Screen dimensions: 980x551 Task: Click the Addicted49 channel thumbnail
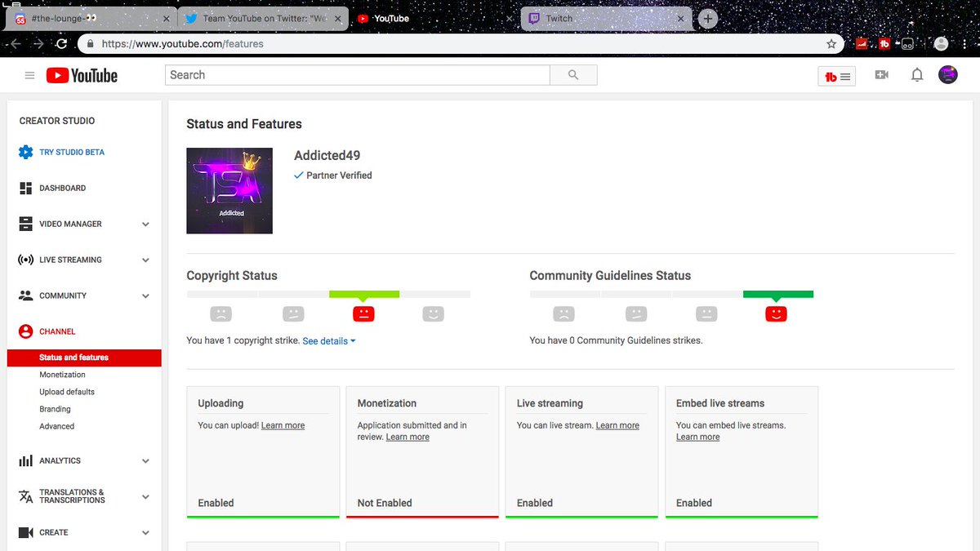pos(229,191)
